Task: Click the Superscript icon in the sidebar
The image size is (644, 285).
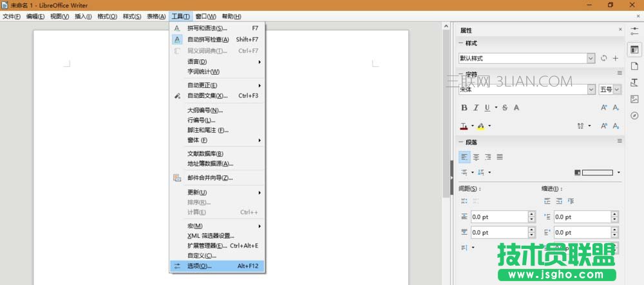Action: tap(604, 126)
